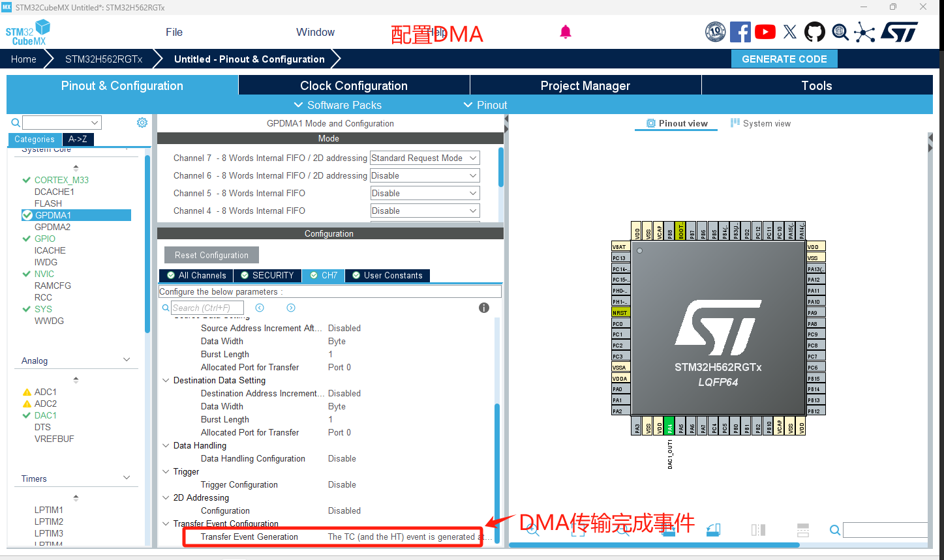
Task: Open the File menu
Action: coord(174,32)
